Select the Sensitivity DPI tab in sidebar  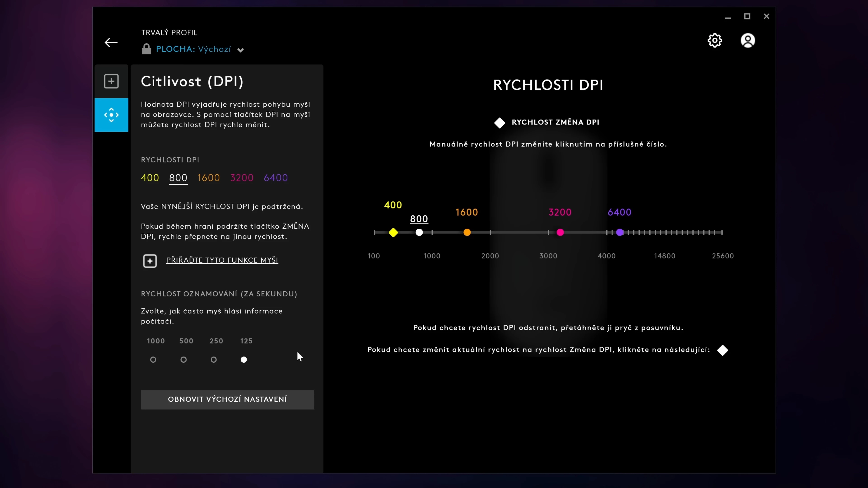pos(111,115)
